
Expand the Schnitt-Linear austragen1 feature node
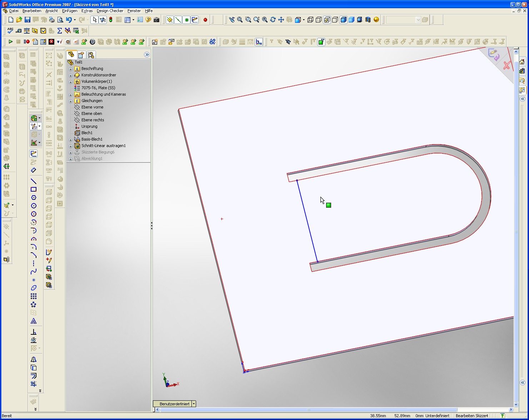[71, 146]
